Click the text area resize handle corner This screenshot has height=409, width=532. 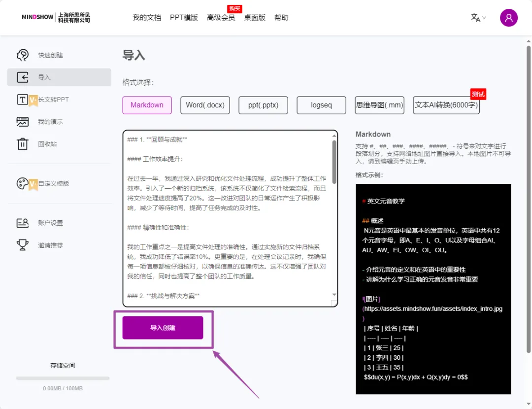[x=334, y=303]
